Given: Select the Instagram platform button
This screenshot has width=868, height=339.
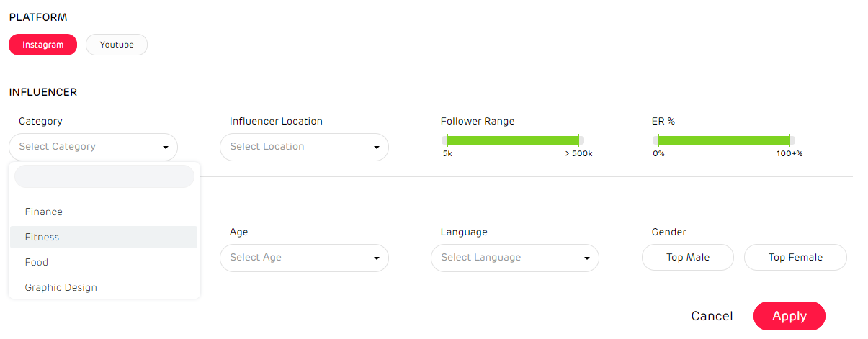Looking at the screenshot, I should click(42, 45).
